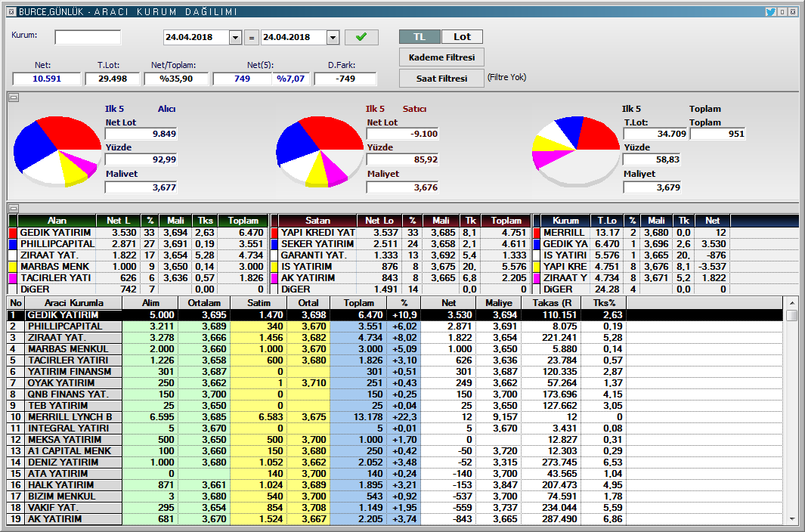Sort by Alan column header
This screenshot has height=532, width=805.
pos(57,221)
